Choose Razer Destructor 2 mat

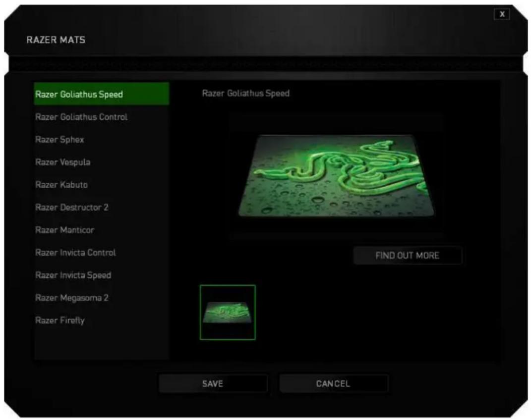tap(102, 208)
